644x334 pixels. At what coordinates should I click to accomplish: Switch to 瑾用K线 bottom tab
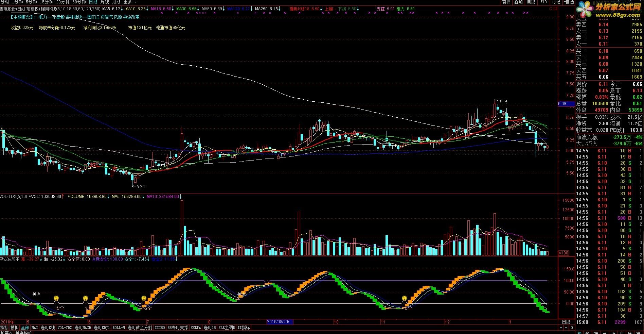pos(48,328)
